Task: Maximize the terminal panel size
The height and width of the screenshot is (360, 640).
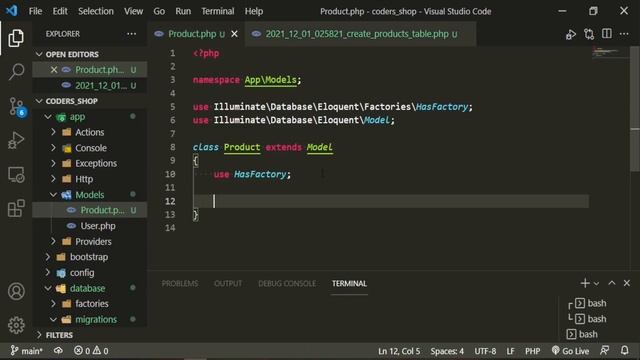Action: pyautogui.click(x=611, y=283)
